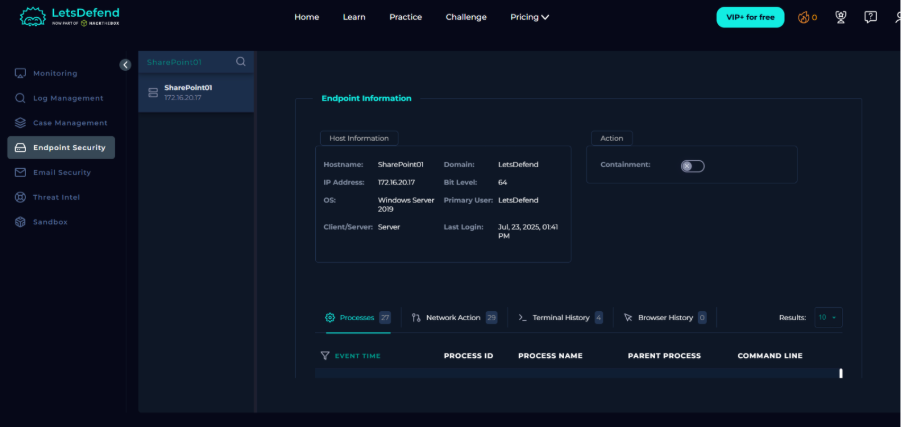Select the SharePoint01 172.16.20.17 endpoint entry

coord(196,93)
